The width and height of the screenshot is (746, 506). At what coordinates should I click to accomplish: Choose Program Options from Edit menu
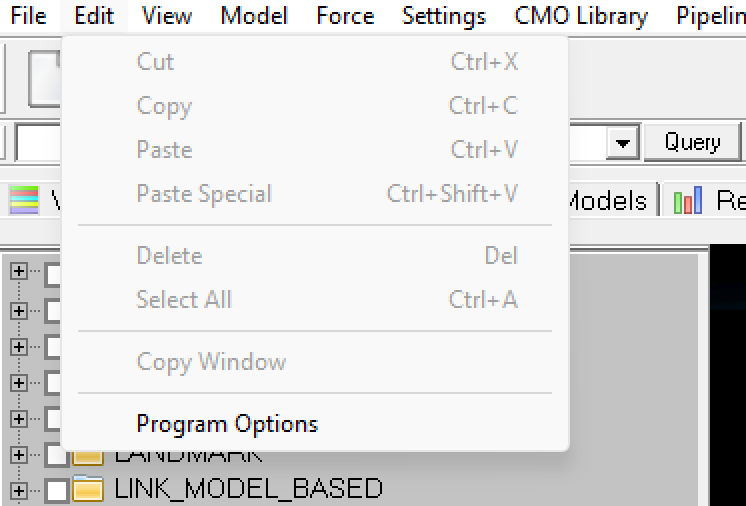pyautogui.click(x=227, y=424)
